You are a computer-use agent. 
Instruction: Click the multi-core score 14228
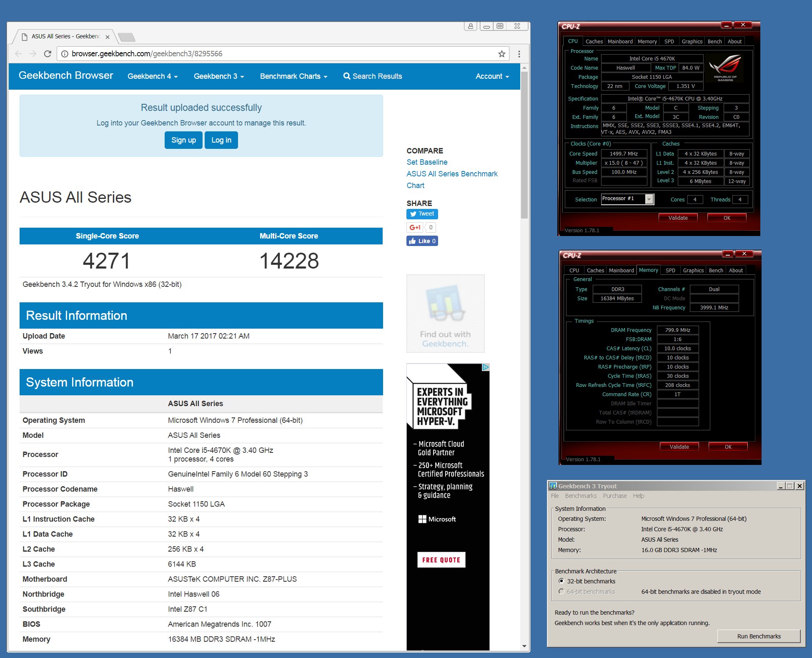tap(289, 261)
